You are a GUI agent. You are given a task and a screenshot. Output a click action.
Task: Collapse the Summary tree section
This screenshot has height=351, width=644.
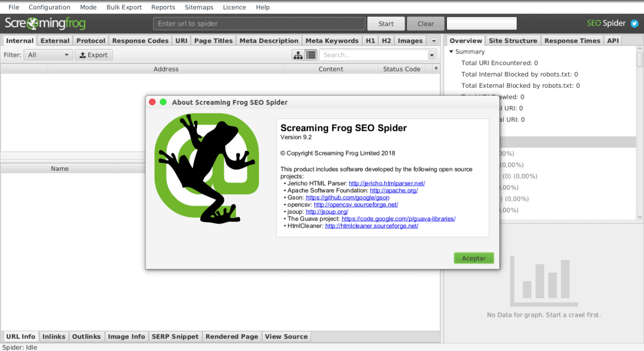point(451,52)
